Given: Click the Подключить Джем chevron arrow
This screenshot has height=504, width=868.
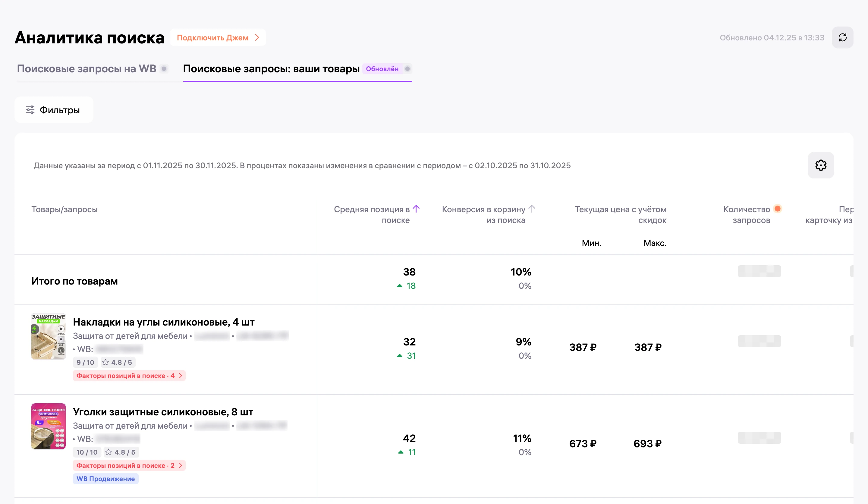Looking at the screenshot, I should pyautogui.click(x=257, y=38).
